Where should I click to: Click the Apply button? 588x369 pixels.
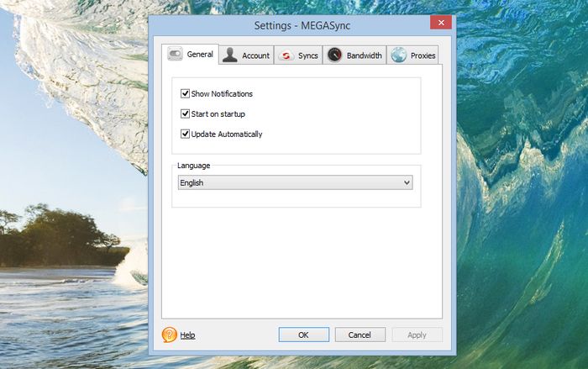coord(417,335)
